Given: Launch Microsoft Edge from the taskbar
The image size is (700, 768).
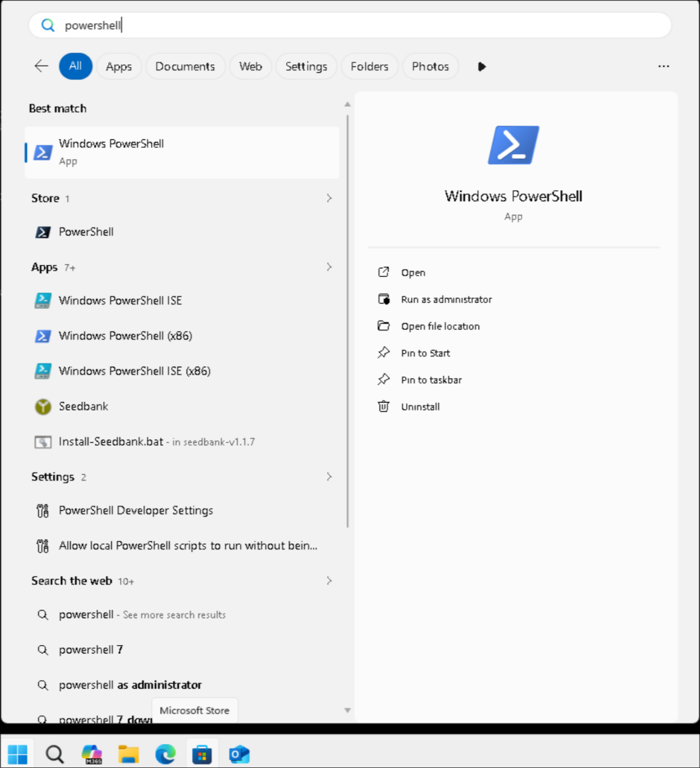Looking at the screenshot, I should 165,754.
